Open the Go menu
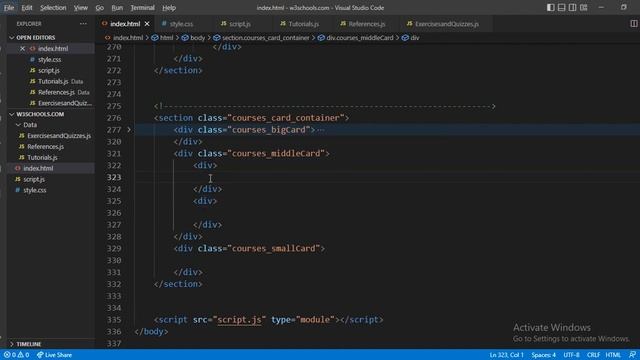Viewport: 640px width, 360px height. [x=100, y=7]
